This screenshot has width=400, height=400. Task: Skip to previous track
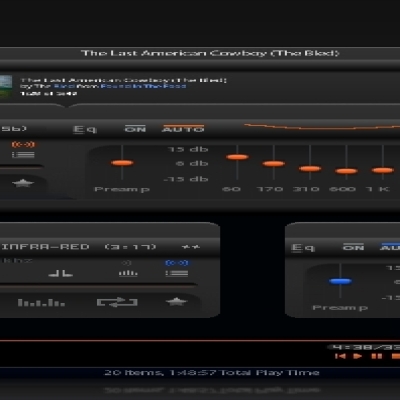coord(340,356)
